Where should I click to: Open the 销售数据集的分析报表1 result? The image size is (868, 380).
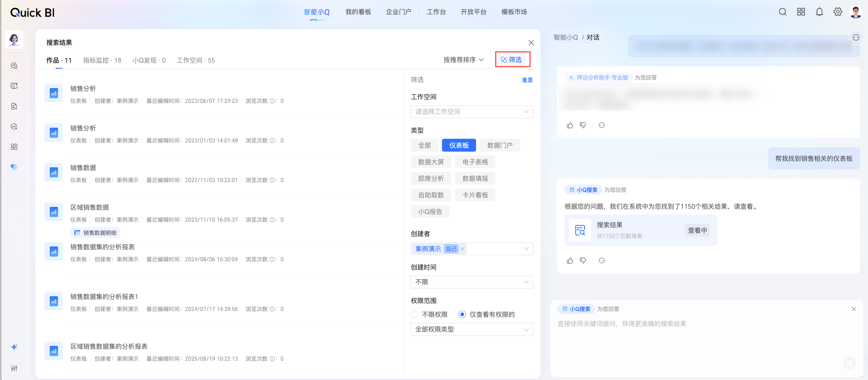104,297
